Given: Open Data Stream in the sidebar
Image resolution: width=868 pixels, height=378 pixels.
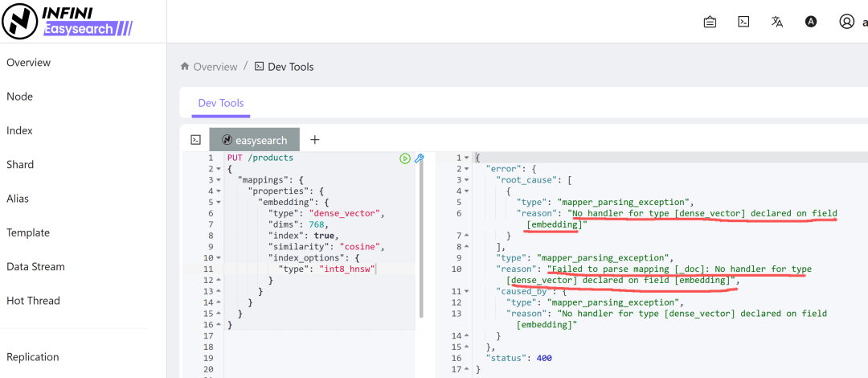Looking at the screenshot, I should click(x=36, y=266).
